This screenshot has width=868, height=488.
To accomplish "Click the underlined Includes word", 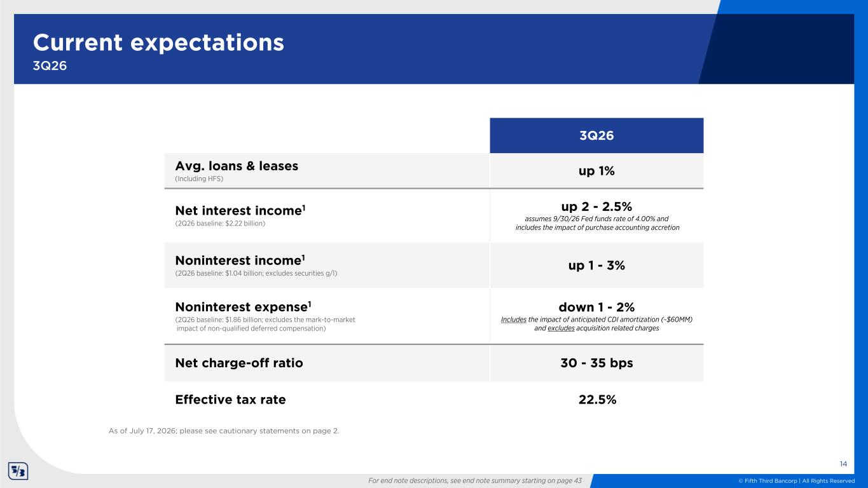I will 514,320.
